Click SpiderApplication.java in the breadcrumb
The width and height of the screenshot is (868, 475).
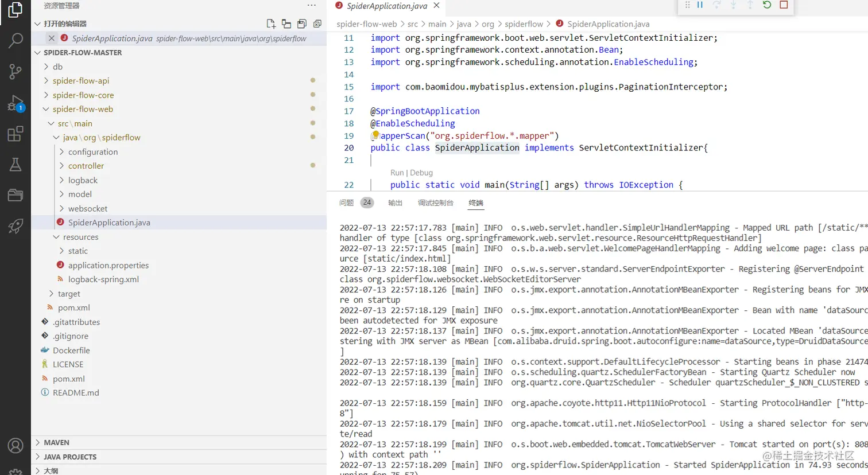[609, 24]
